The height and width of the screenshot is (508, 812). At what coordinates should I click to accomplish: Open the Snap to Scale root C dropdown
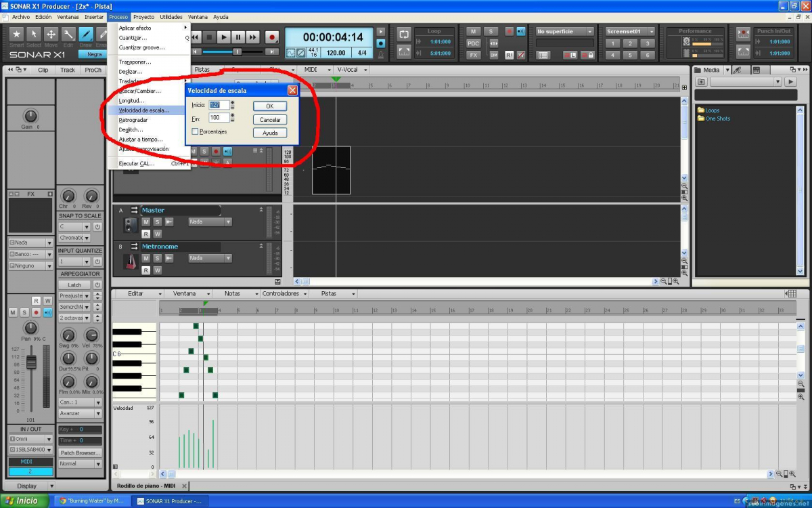tap(74, 227)
